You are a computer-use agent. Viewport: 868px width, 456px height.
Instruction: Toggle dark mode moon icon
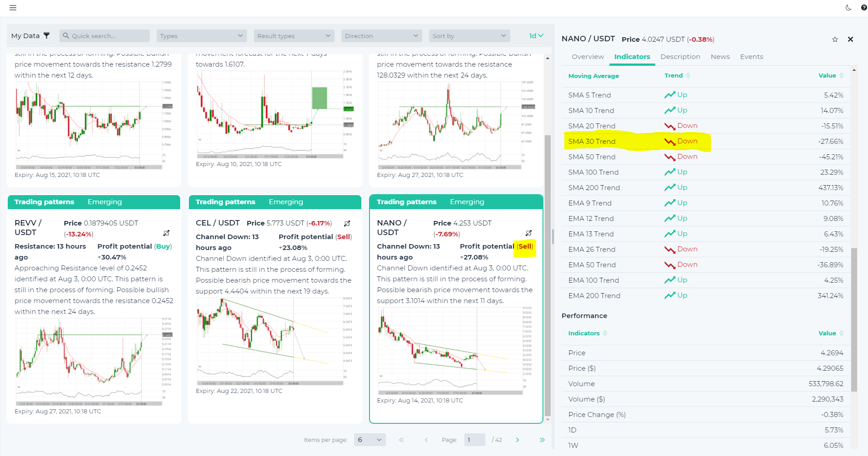(x=848, y=8)
